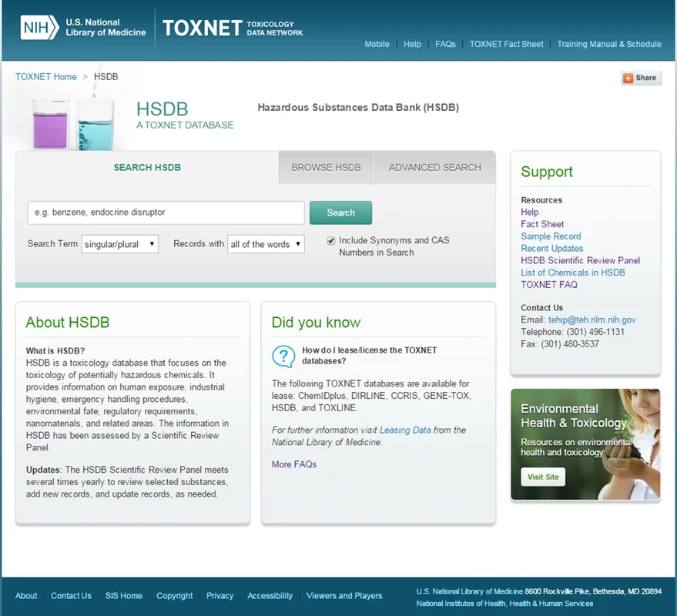
Task: Click the 'What is HSDB?' text
Action: point(55,350)
